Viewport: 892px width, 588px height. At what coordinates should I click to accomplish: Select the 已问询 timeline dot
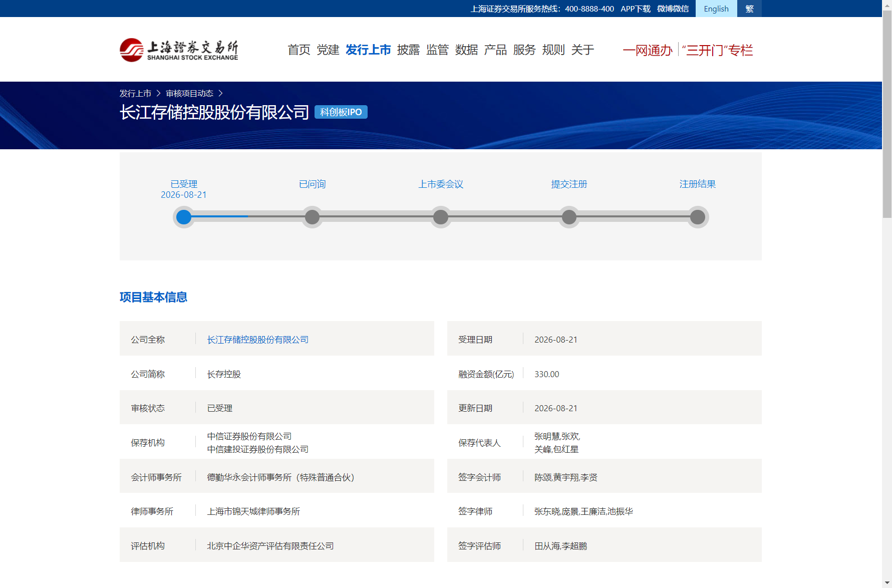click(312, 217)
